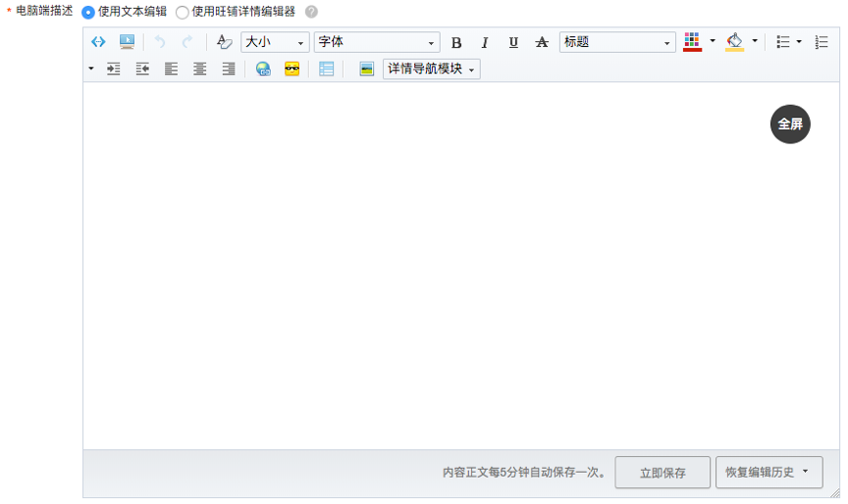The width and height of the screenshot is (848, 504).
Task: Insert a hyperlink with globe icon
Action: click(263, 69)
